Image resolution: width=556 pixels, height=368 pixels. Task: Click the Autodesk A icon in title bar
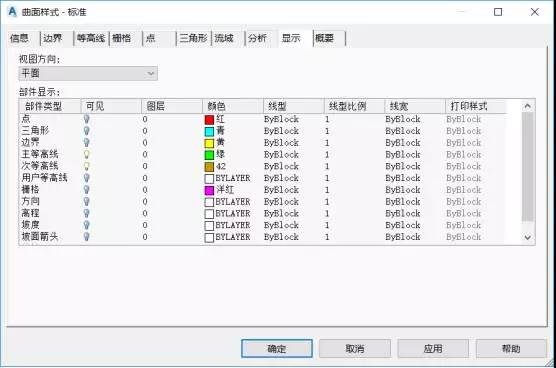tap(12, 12)
